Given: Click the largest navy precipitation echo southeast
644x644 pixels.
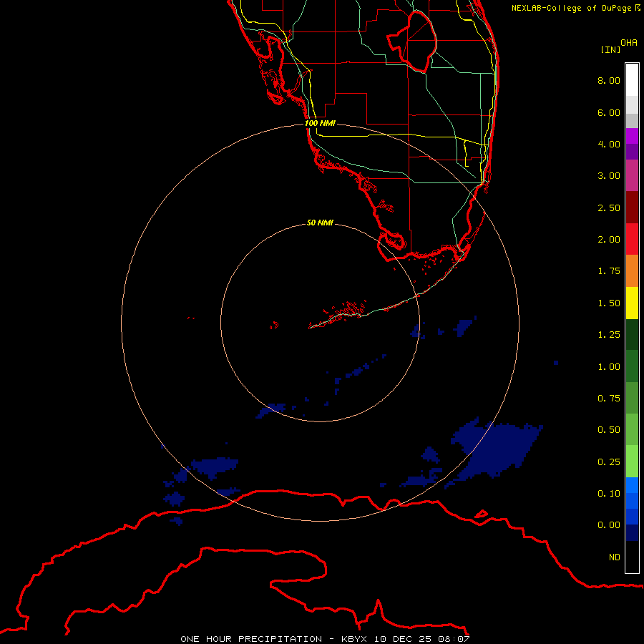Looking at the screenshot, I should point(496,450).
